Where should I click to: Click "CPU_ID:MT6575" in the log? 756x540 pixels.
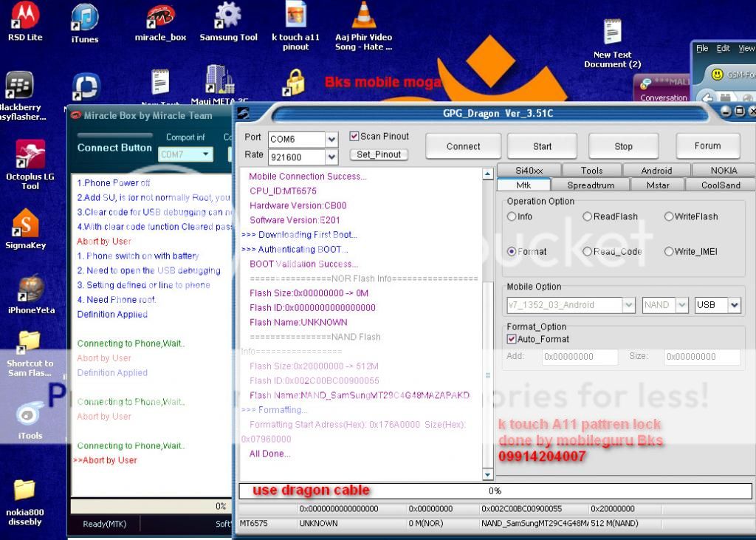[x=283, y=191]
